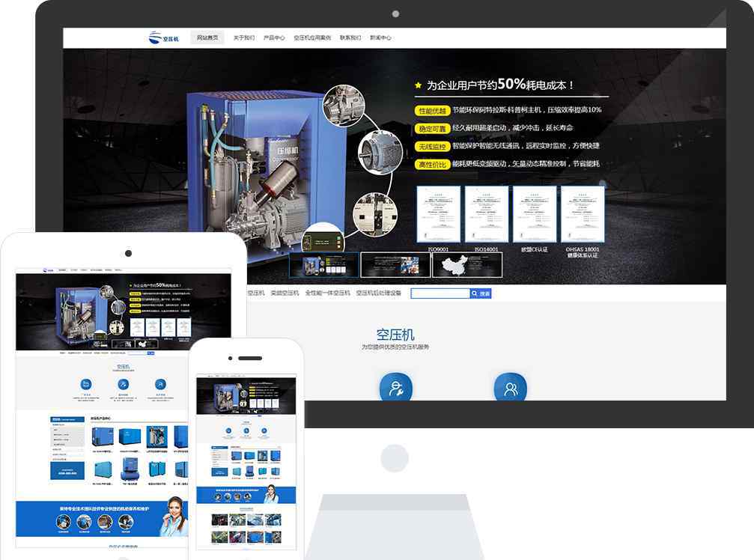Click the technician wrench service icon on desktop

coord(396,388)
